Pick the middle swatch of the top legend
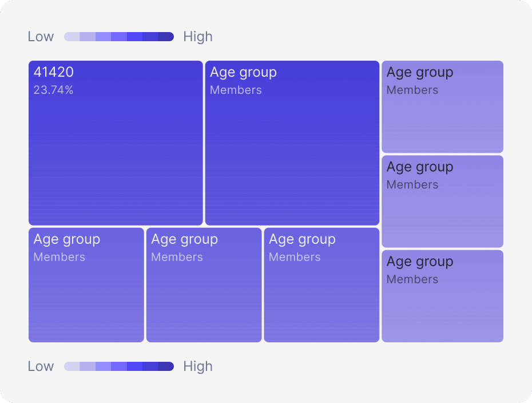This screenshot has height=403, width=532. click(x=119, y=37)
